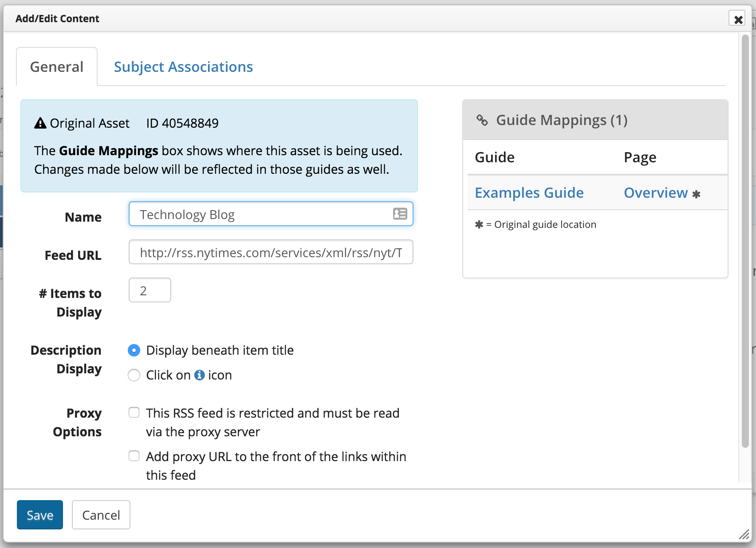
Task: Select 'Display beneath item title' radio option
Action: pyautogui.click(x=134, y=350)
